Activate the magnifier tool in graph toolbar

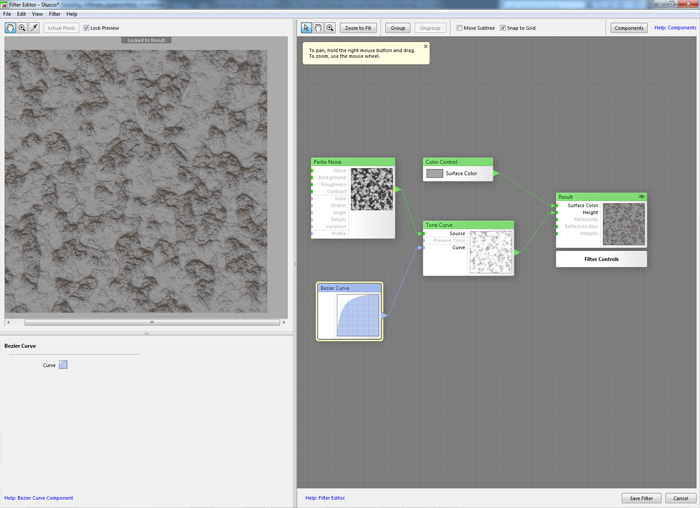tap(330, 28)
